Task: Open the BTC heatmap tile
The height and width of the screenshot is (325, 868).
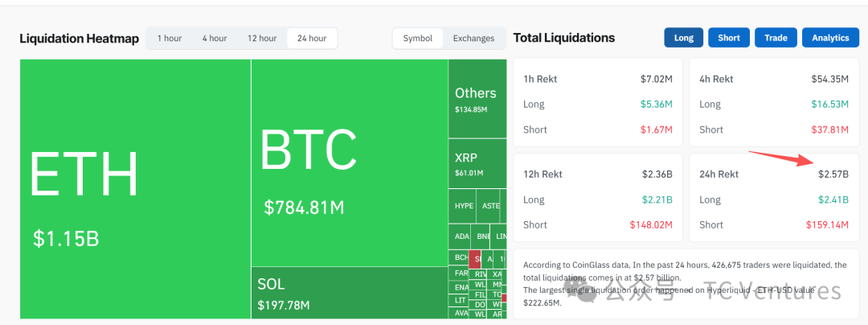Action: 350,162
